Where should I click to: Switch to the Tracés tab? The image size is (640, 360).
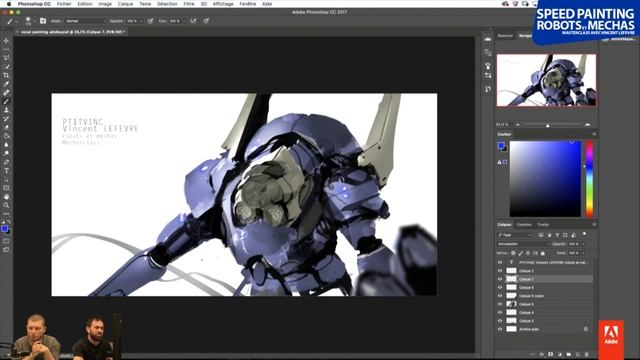543,224
